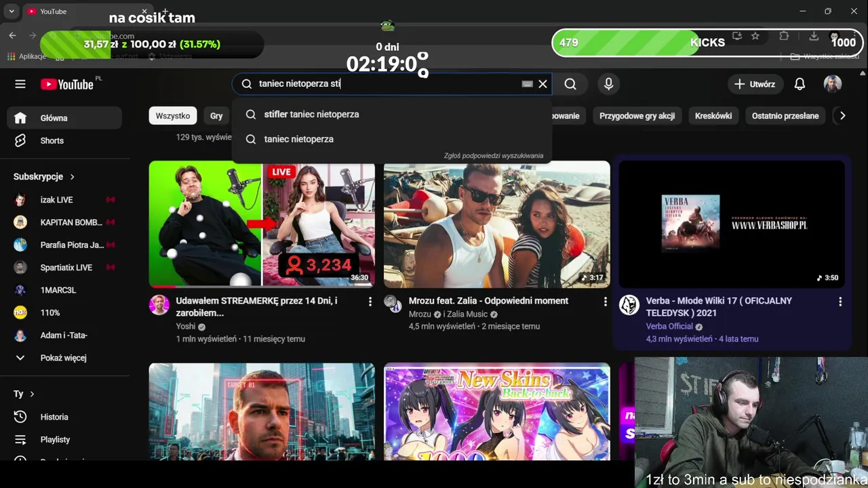Open the account avatar menu
Screen dimensions: 868x488
click(833, 84)
